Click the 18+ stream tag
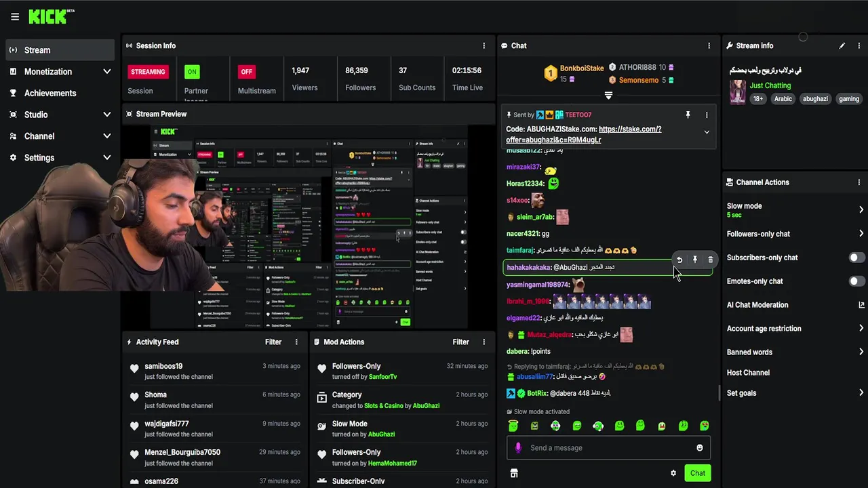Viewport: 868px width, 488px height. (x=758, y=98)
